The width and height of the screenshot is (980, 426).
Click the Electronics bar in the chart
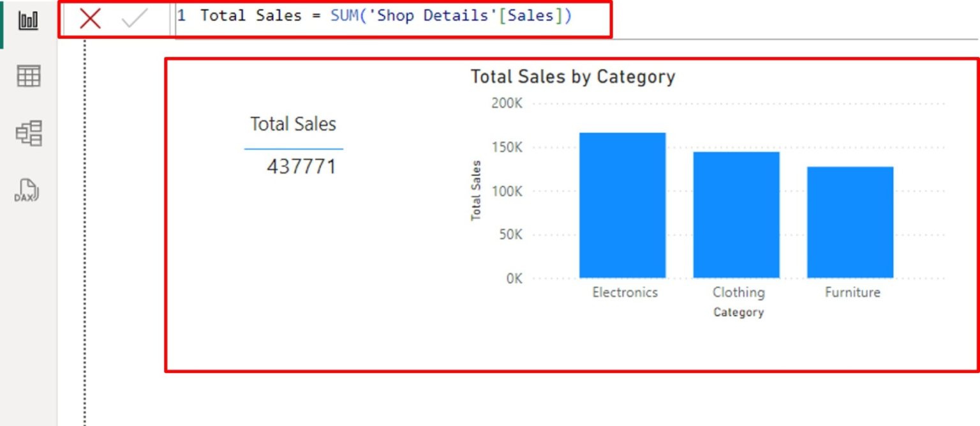point(623,204)
